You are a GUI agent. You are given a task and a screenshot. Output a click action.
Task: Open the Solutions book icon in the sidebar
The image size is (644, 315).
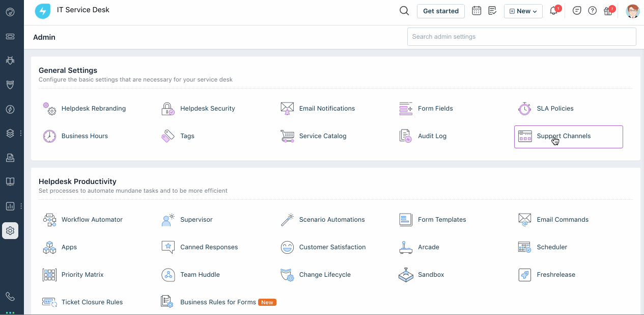point(10,181)
